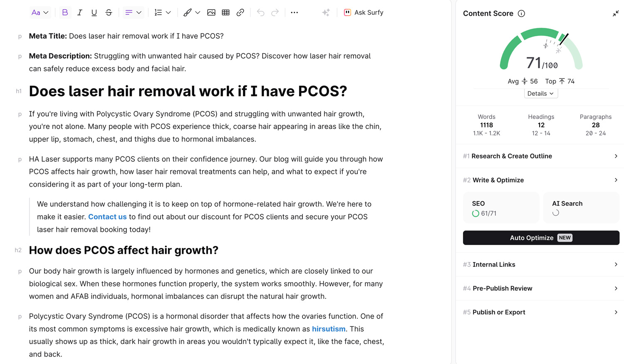Image resolution: width=624 pixels, height=364 pixels.
Task: Toggle italic formatting
Action: [x=79, y=12]
